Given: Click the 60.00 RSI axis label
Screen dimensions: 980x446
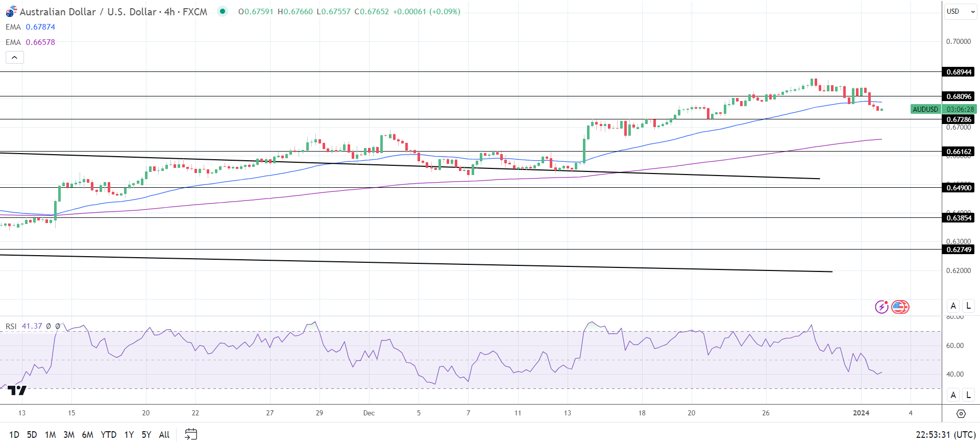Looking at the screenshot, I should pos(955,345).
